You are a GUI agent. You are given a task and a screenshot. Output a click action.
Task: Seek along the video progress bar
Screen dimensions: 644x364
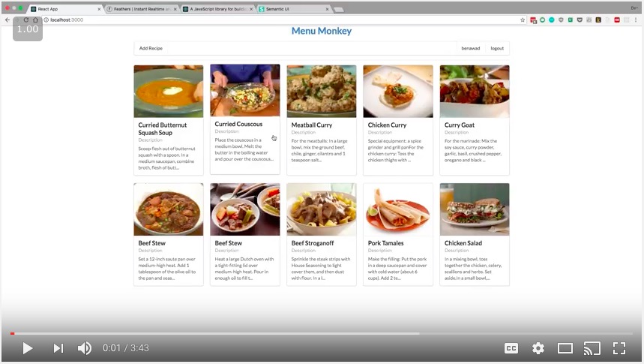coord(322,333)
